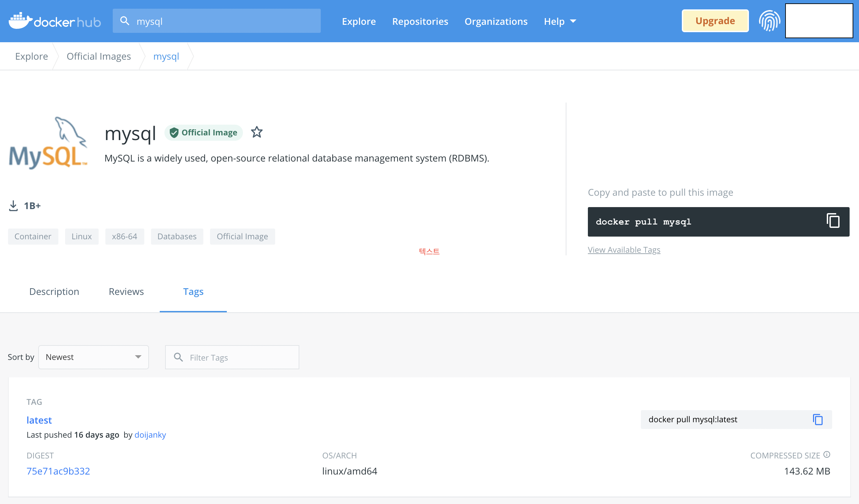The width and height of the screenshot is (859, 504).
Task: Open digest 75e71ac9b332 link
Action: 58,471
